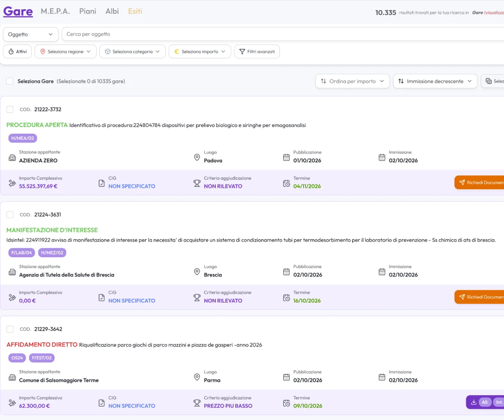The image size is (504, 420).
Task: Click the trophy icon in gara 21222-3732 row
Action: pos(197,183)
